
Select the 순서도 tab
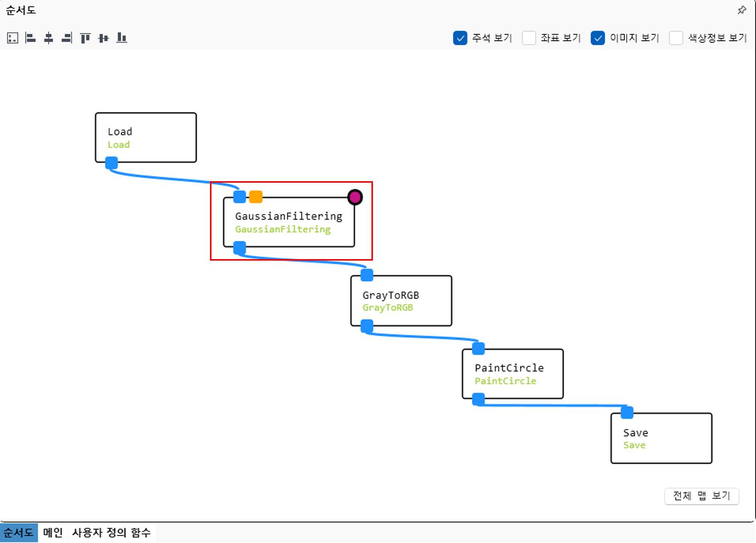pyautogui.click(x=19, y=533)
